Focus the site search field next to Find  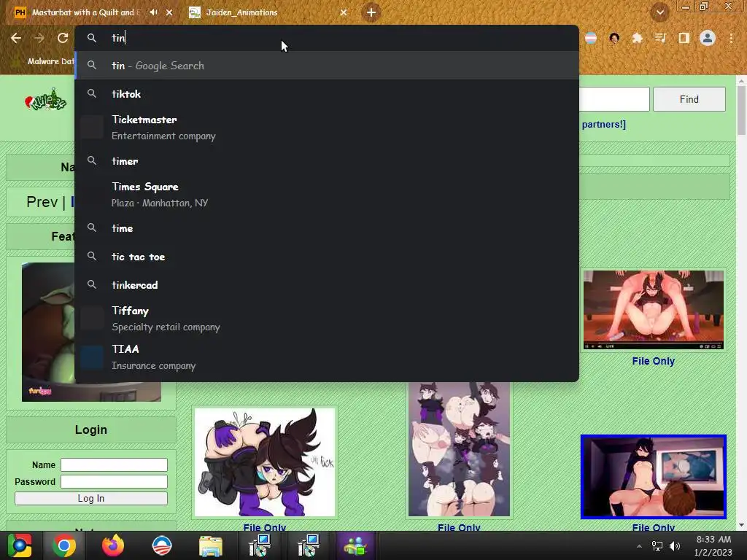point(614,99)
